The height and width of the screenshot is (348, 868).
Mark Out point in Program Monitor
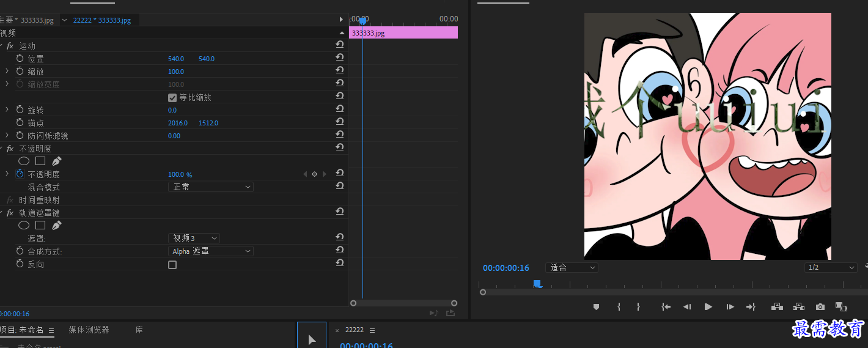[x=638, y=307]
